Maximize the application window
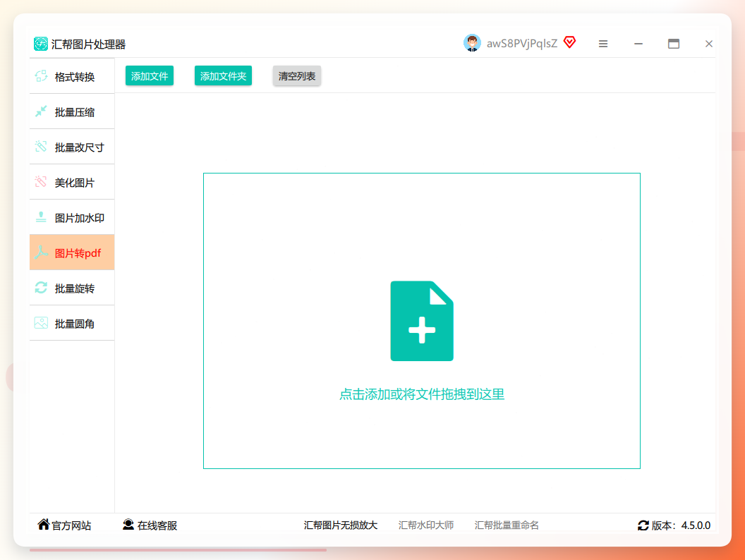 [673, 44]
